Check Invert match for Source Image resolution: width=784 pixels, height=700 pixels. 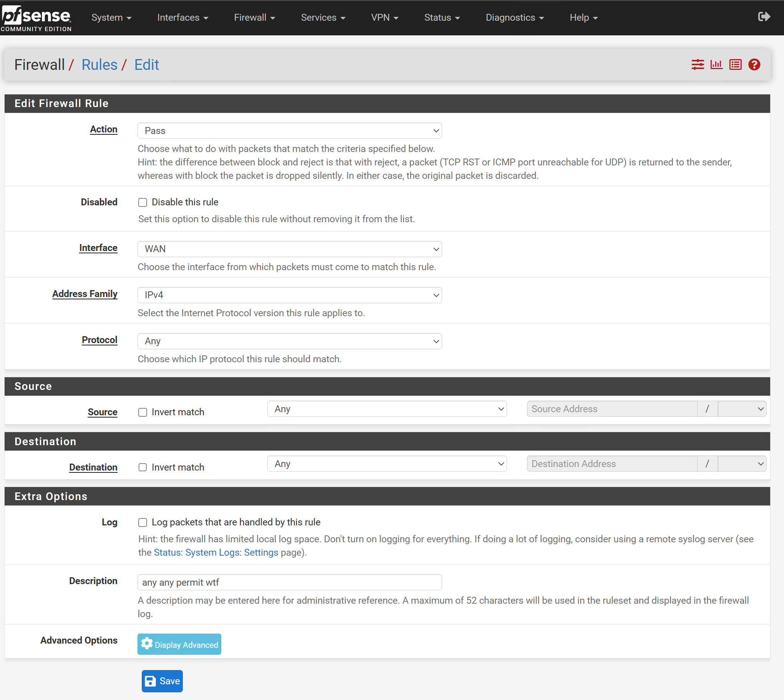click(143, 412)
